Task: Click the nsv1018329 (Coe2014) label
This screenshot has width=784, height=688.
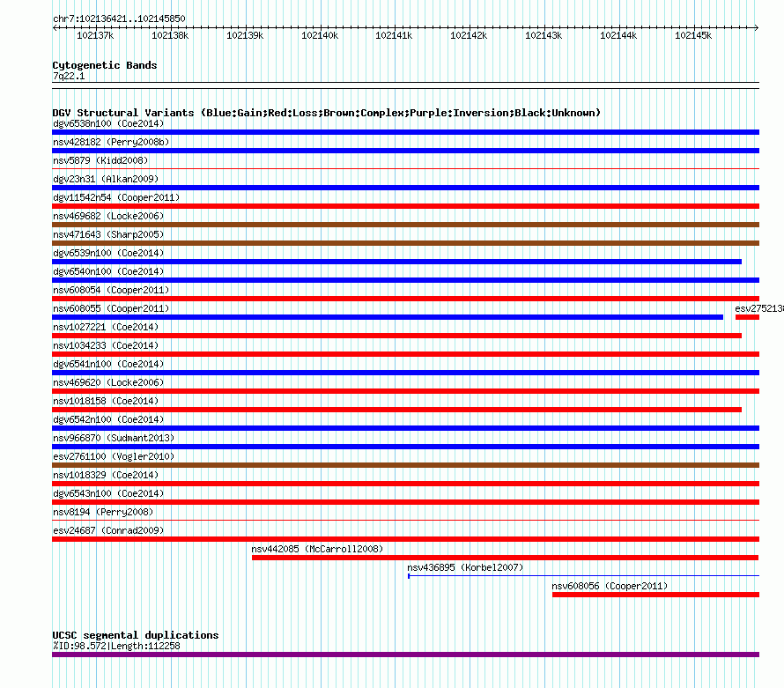Action: tap(106, 475)
